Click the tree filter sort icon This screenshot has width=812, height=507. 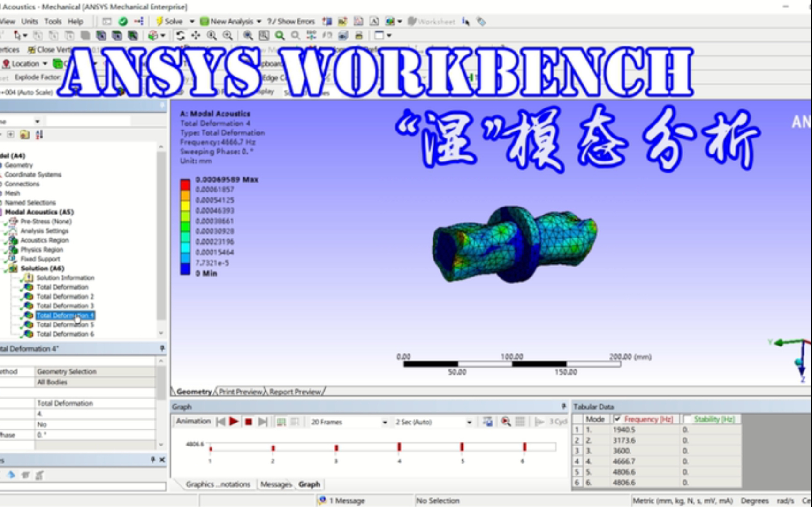point(39,135)
